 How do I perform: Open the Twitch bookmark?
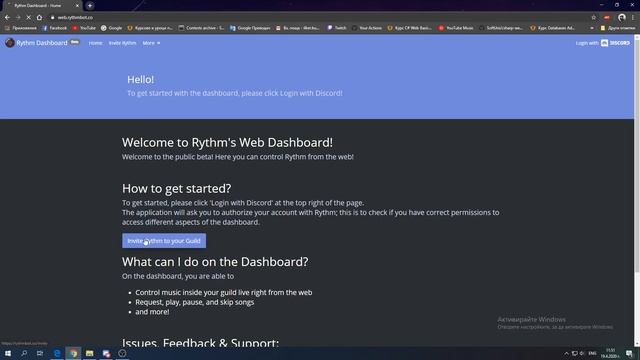pyautogui.click(x=337, y=28)
